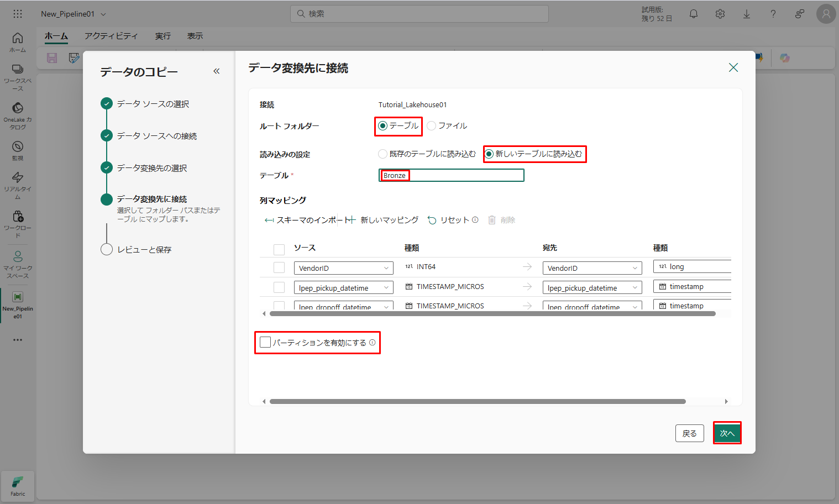Open help question mark icon
The height and width of the screenshot is (504, 839).
pos(773,14)
